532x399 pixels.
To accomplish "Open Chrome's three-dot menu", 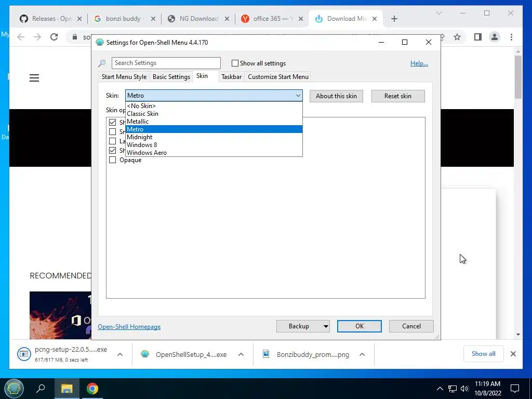I will 511,37.
